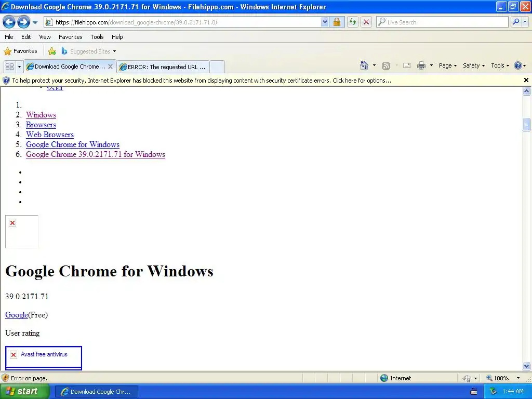
Task: Click the Protected Mode status icon
Action: click(x=467, y=378)
